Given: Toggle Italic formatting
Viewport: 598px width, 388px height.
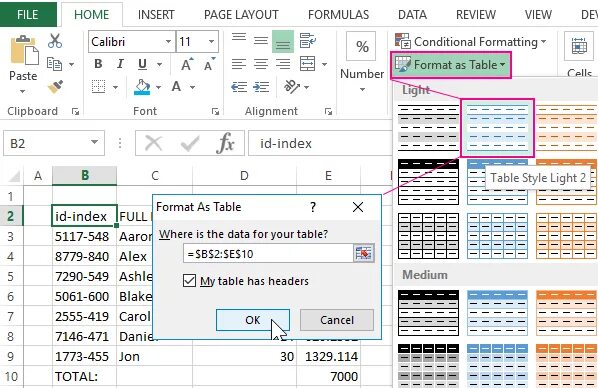Looking at the screenshot, I should (120, 64).
